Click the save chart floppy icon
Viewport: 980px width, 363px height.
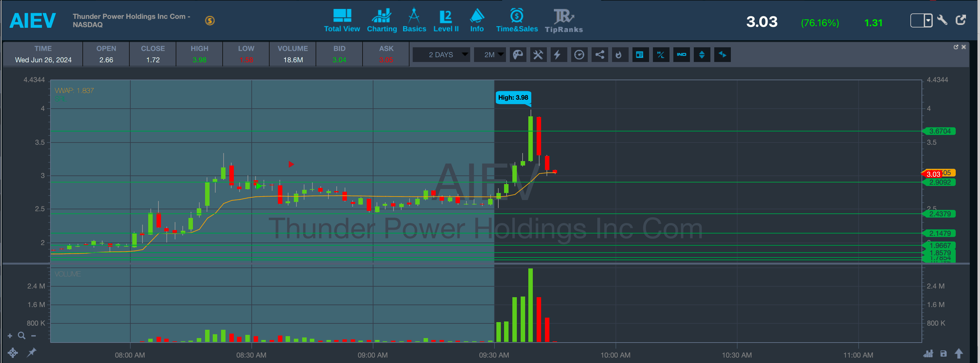tap(943, 353)
